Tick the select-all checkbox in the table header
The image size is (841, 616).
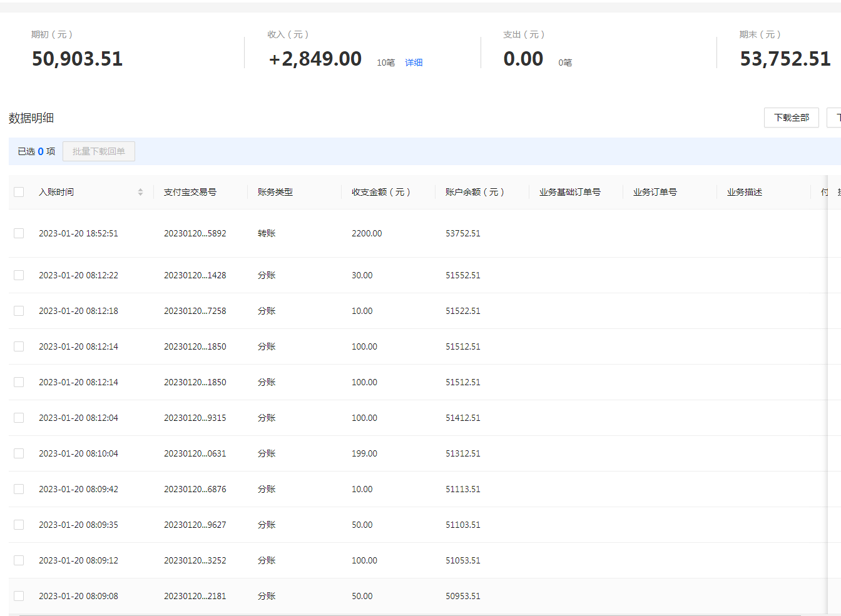tap(19, 192)
